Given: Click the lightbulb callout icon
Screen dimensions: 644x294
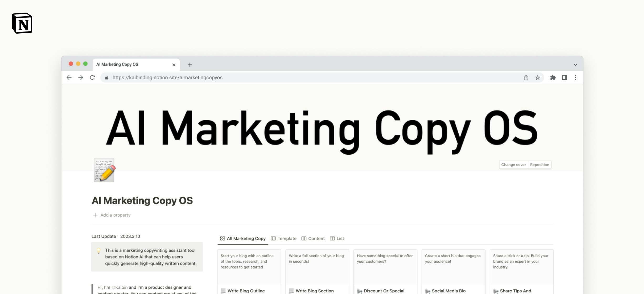Looking at the screenshot, I should point(98,251).
